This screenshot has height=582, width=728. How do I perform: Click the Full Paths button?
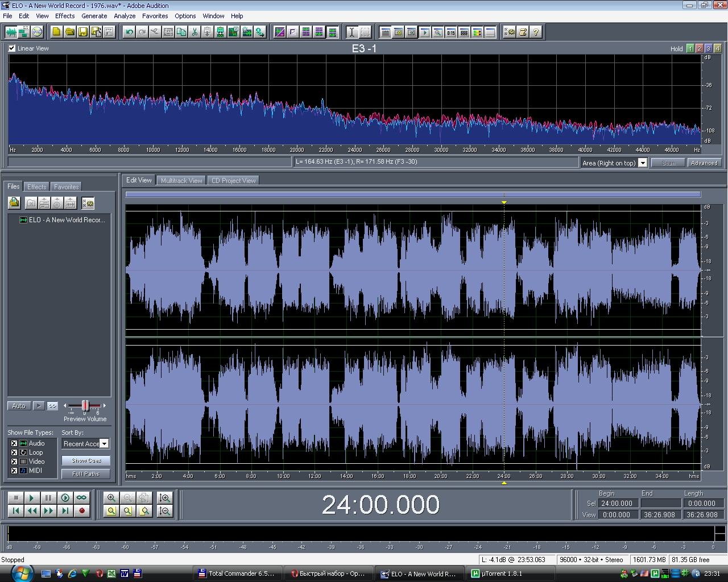(86, 473)
